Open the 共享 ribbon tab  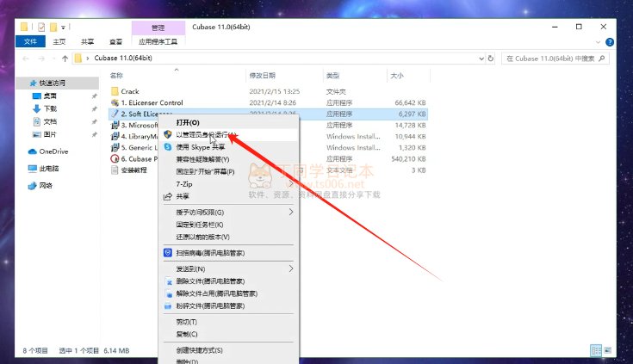[x=87, y=41]
